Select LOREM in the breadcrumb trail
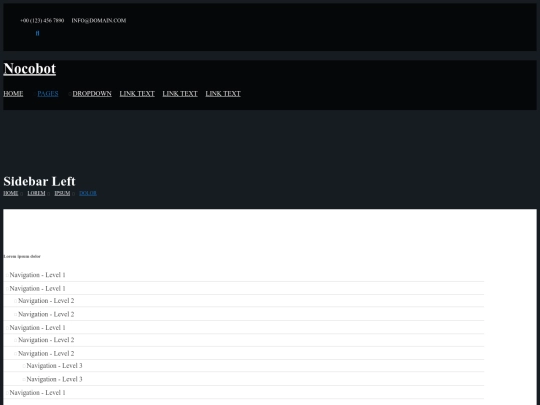The height and width of the screenshot is (405, 540). click(x=36, y=193)
